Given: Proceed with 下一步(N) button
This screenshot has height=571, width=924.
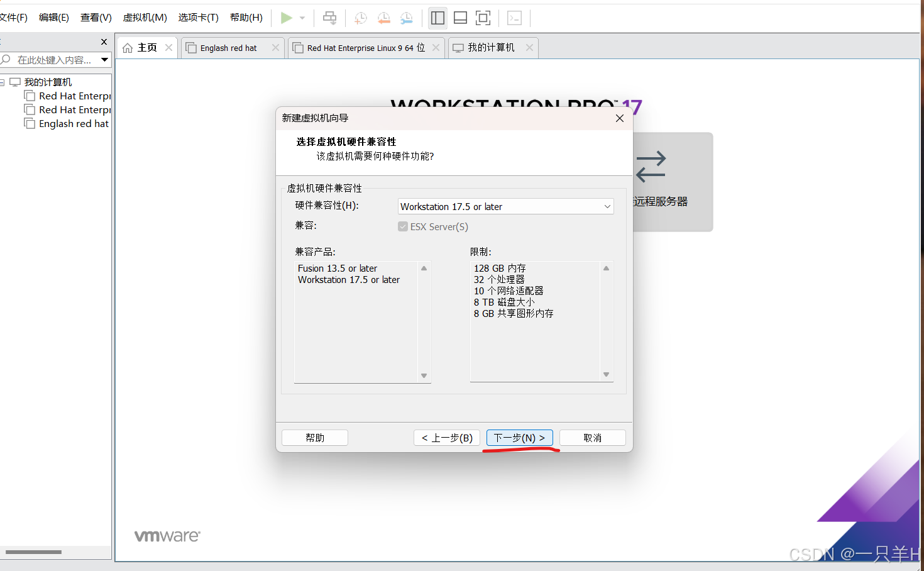Looking at the screenshot, I should click(519, 438).
